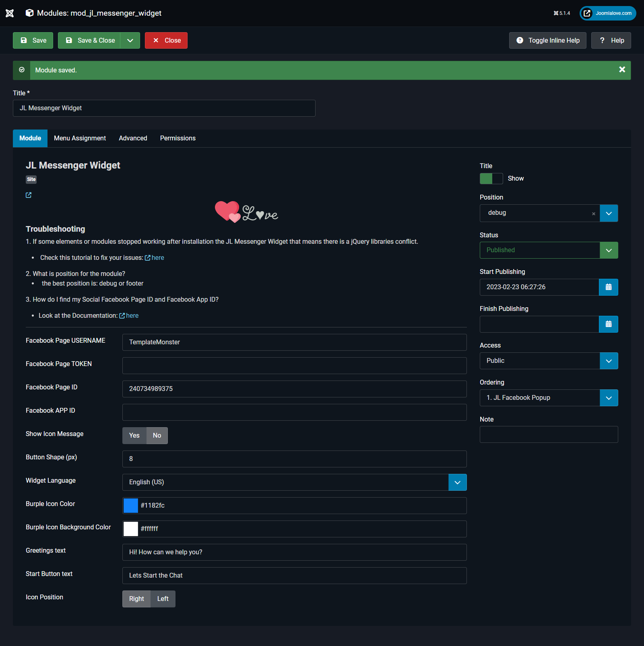
Task: Switch to the Advanced tab
Action: [x=133, y=138]
